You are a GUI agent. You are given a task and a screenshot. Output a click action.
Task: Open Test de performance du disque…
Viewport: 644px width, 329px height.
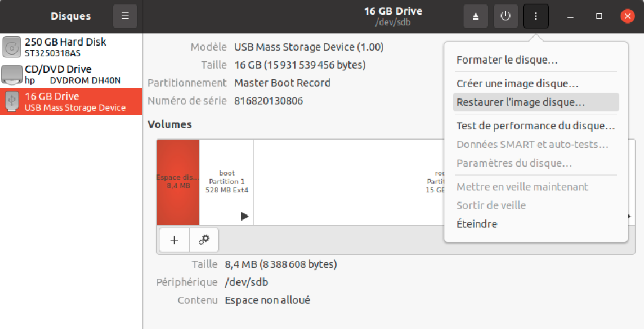535,126
